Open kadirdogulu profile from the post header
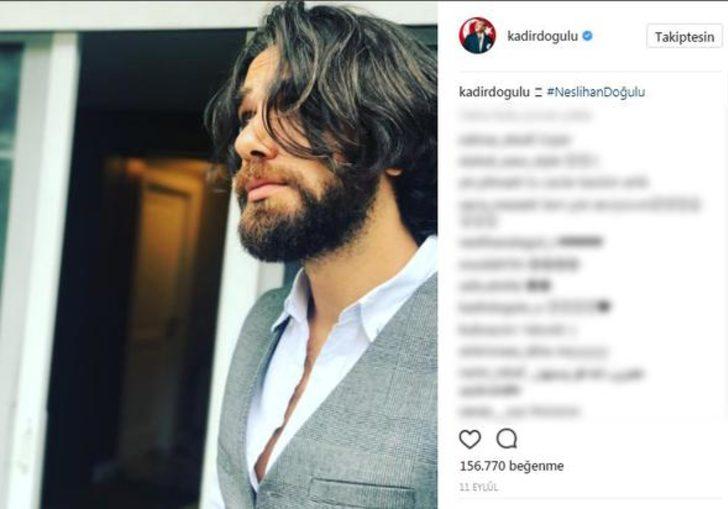 [x=542, y=36]
